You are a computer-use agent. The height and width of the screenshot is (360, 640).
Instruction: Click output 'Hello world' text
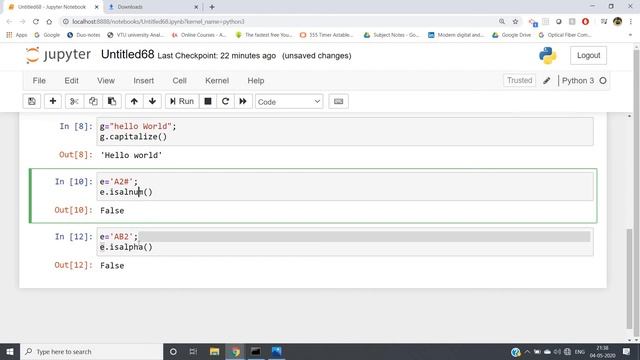coord(131,155)
